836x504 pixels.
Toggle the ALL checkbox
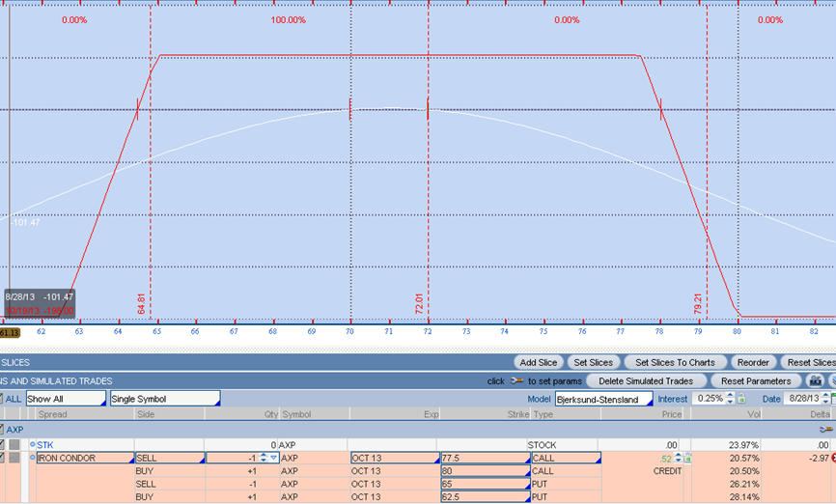click(3, 399)
